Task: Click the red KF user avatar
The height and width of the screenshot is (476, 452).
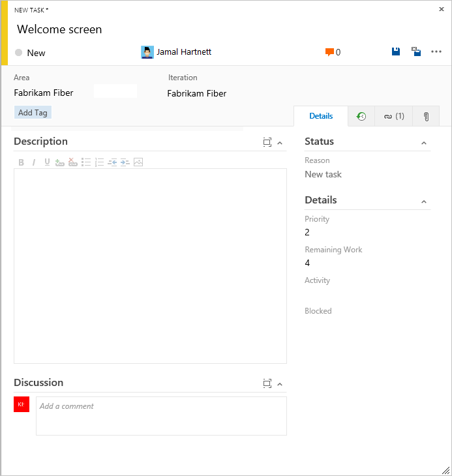Action: tap(22, 404)
